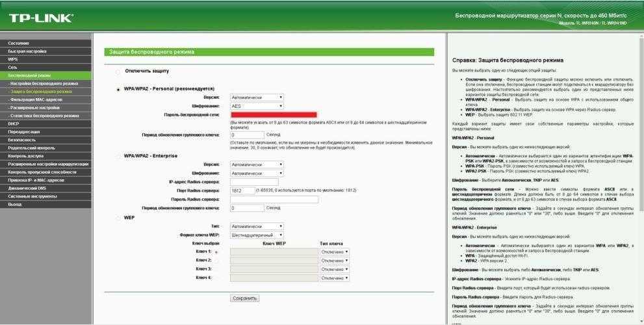Click the Выход link in the sidebar
This screenshot has width=644, height=325.
(15, 204)
